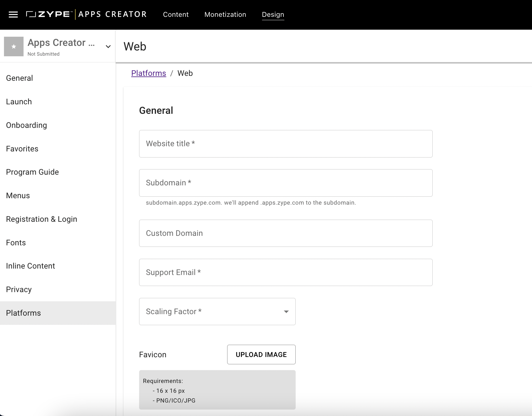Select Launch in the sidebar
The width and height of the screenshot is (532, 416).
coord(58,102)
